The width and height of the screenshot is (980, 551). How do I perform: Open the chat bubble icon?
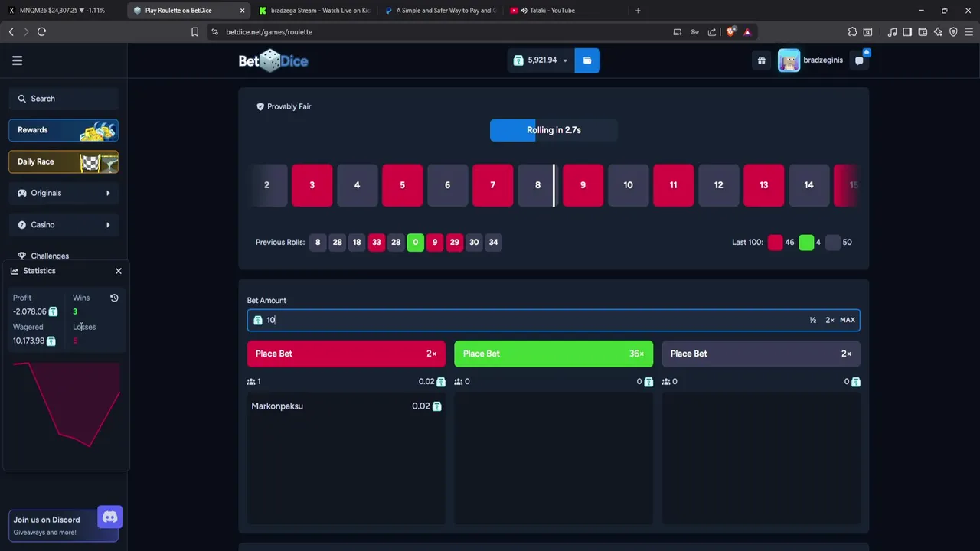click(860, 60)
